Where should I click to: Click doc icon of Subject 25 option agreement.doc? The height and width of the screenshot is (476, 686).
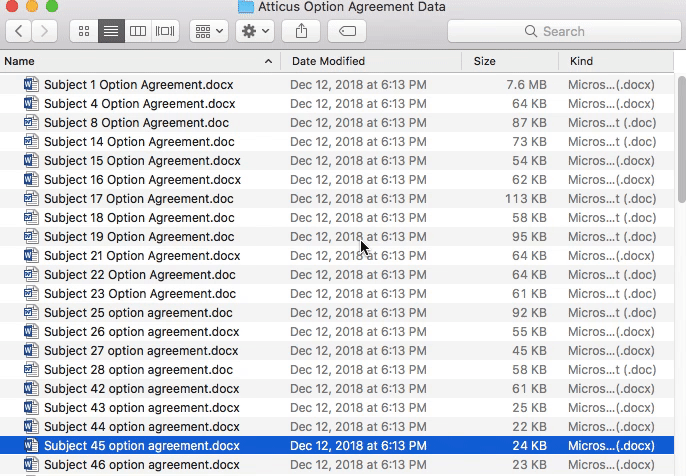[x=31, y=313]
